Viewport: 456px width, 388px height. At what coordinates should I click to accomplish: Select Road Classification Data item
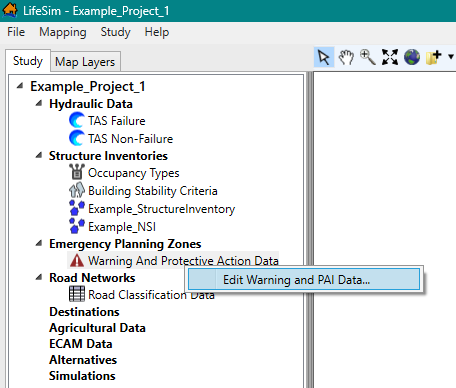(151, 295)
